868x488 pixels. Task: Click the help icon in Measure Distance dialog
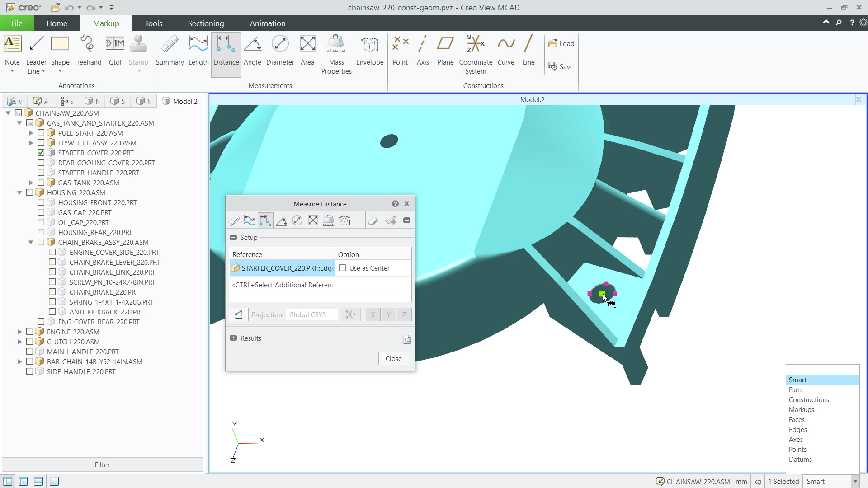(x=395, y=204)
